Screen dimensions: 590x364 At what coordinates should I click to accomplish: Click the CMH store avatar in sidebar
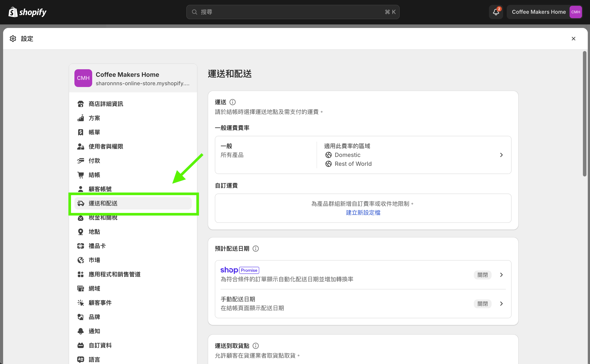pos(83,78)
